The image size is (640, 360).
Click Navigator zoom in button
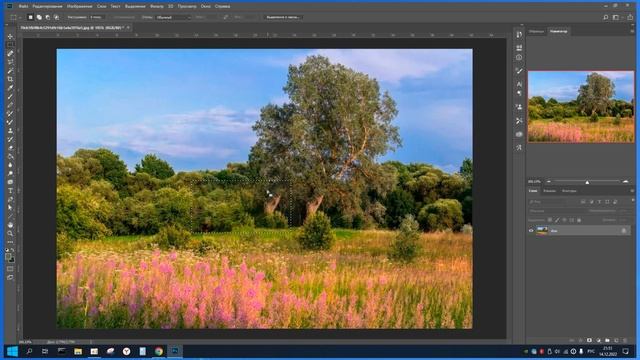pos(625,181)
